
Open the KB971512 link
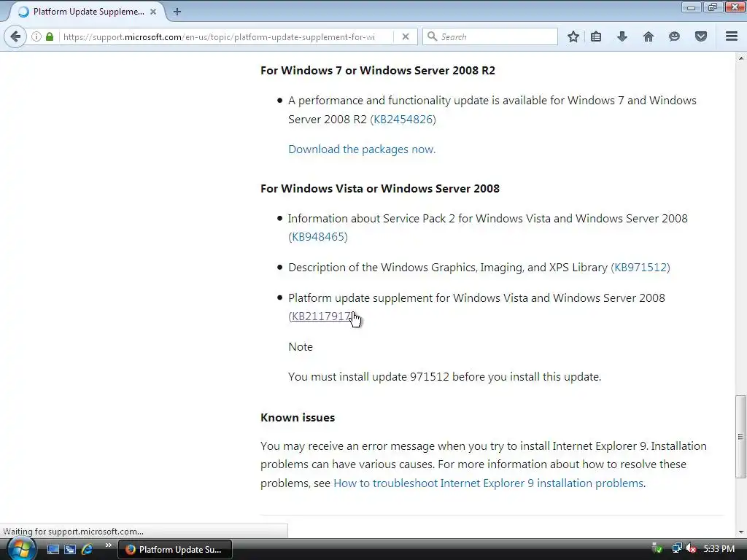(640, 267)
